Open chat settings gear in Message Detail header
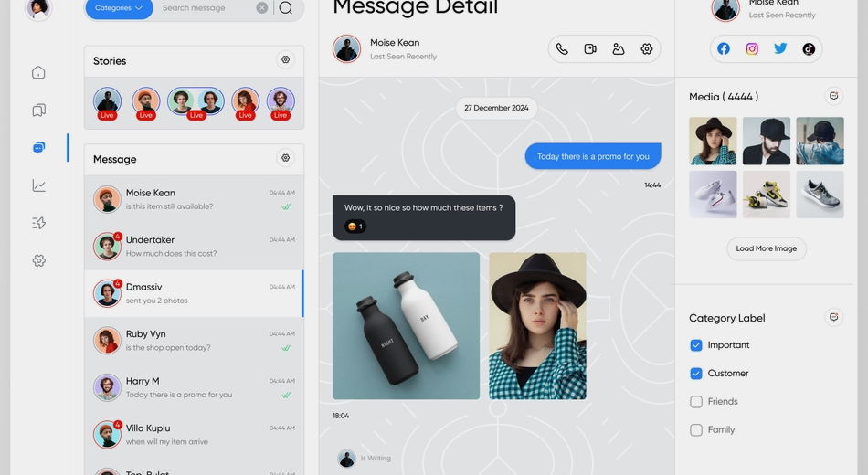Viewport: 868px width, 475px height. pos(647,49)
